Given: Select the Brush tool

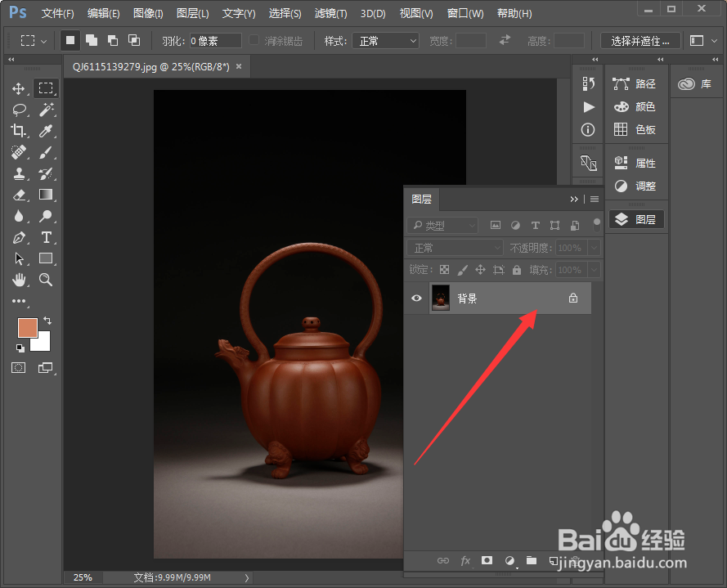Looking at the screenshot, I should 46,152.
